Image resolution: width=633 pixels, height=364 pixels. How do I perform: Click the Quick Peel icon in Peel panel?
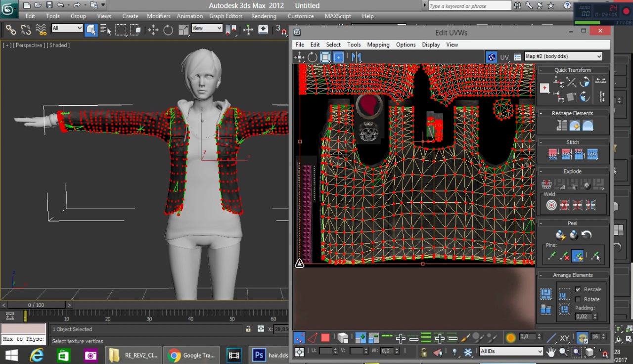click(x=560, y=235)
